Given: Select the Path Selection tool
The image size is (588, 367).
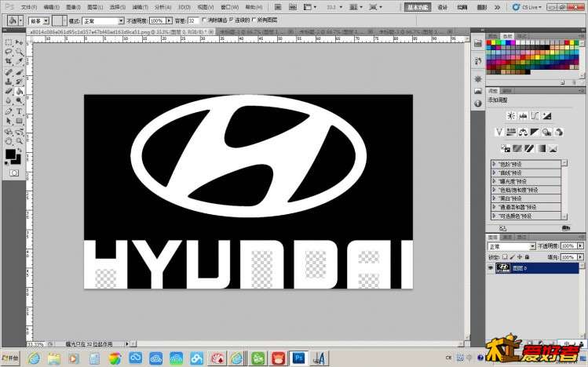Looking at the screenshot, I should 9,121.
